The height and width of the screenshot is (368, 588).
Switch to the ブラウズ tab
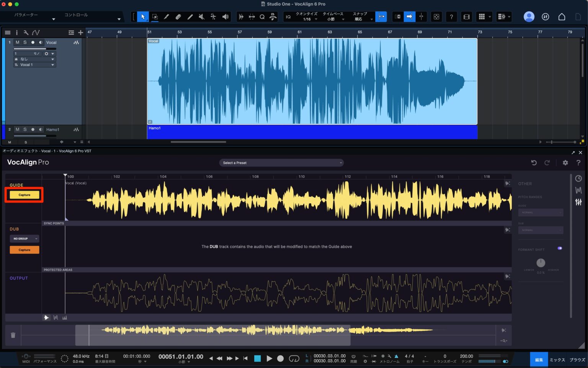(577, 360)
